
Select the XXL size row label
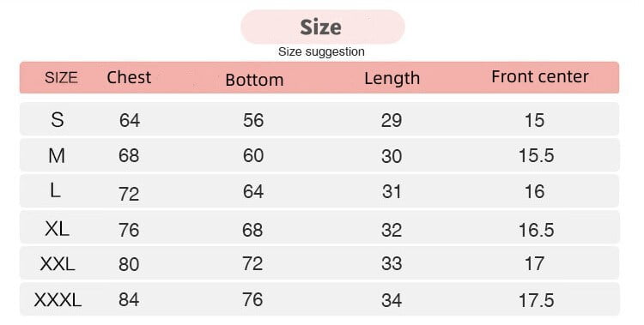[58, 264]
